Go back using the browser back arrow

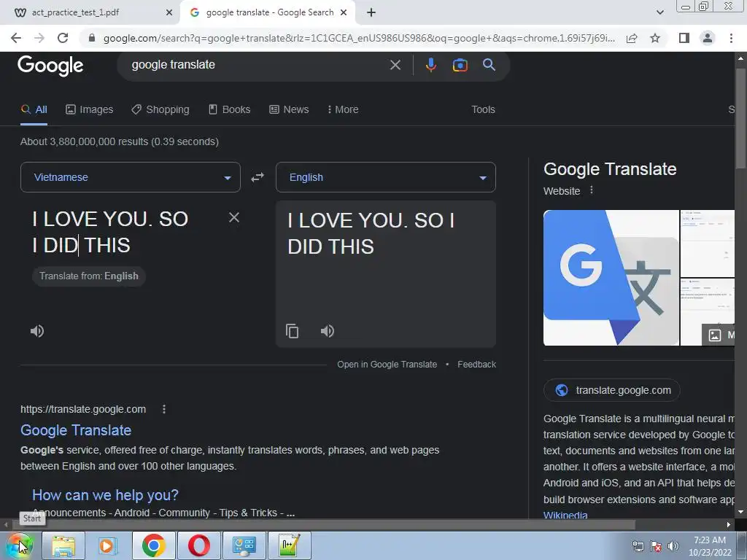16,38
